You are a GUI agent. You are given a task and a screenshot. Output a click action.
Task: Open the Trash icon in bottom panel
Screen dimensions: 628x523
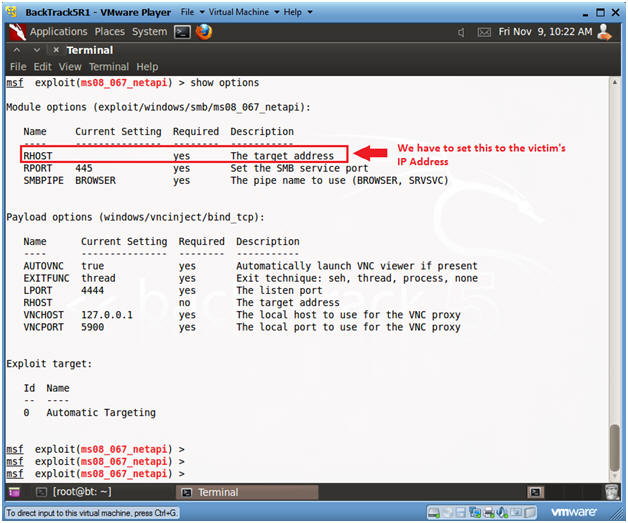612,492
